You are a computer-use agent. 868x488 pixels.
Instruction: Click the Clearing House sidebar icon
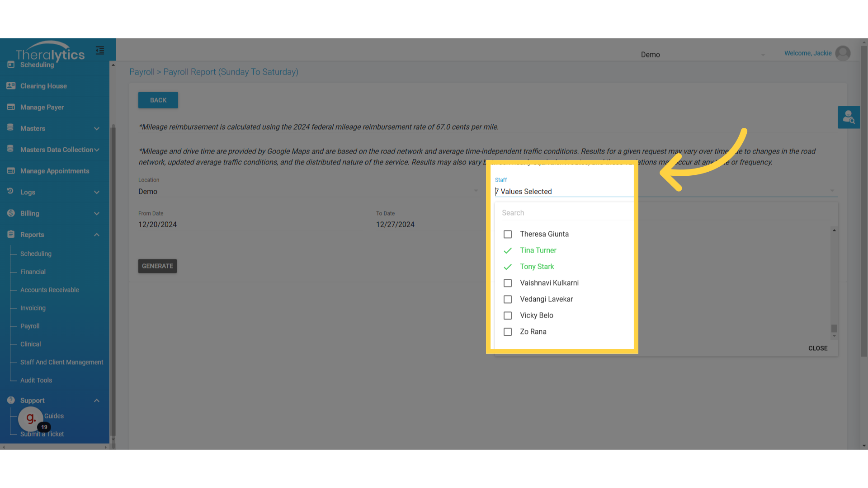(11, 86)
